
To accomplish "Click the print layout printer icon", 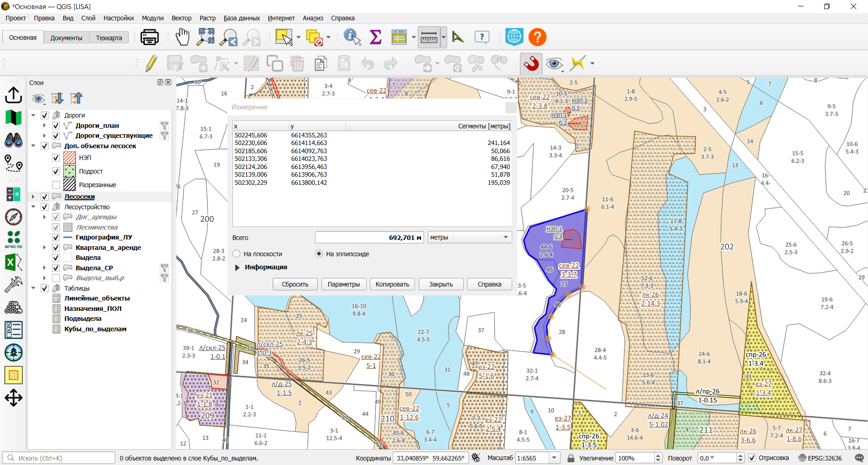I will [x=149, y=37].
